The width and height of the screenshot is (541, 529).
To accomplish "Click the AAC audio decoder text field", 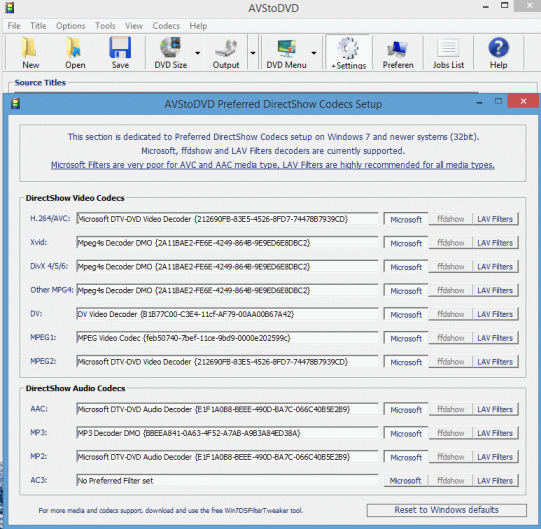I will tap(227, 410).
